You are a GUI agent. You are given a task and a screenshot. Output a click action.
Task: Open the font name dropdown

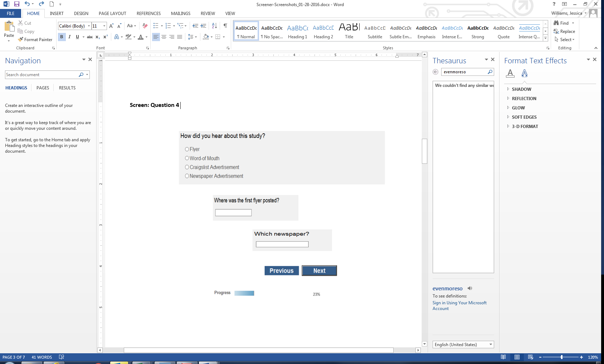point(89,26)
